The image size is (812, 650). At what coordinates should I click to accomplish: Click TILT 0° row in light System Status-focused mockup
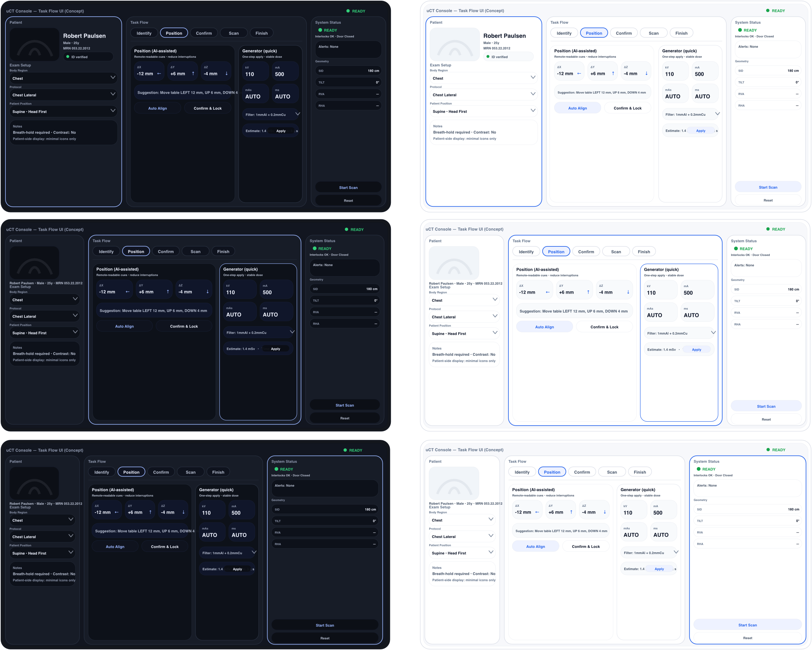click(x=747, y=521)
